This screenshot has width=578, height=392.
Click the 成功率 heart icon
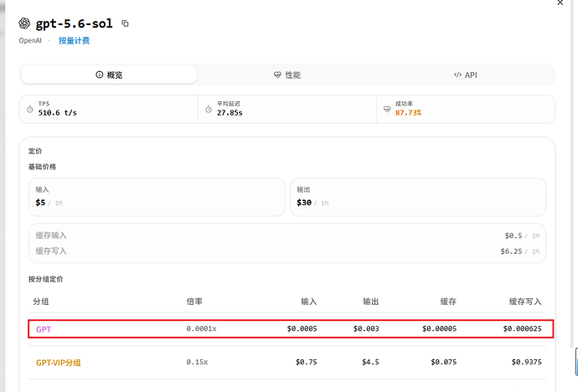tap(387, 110)
